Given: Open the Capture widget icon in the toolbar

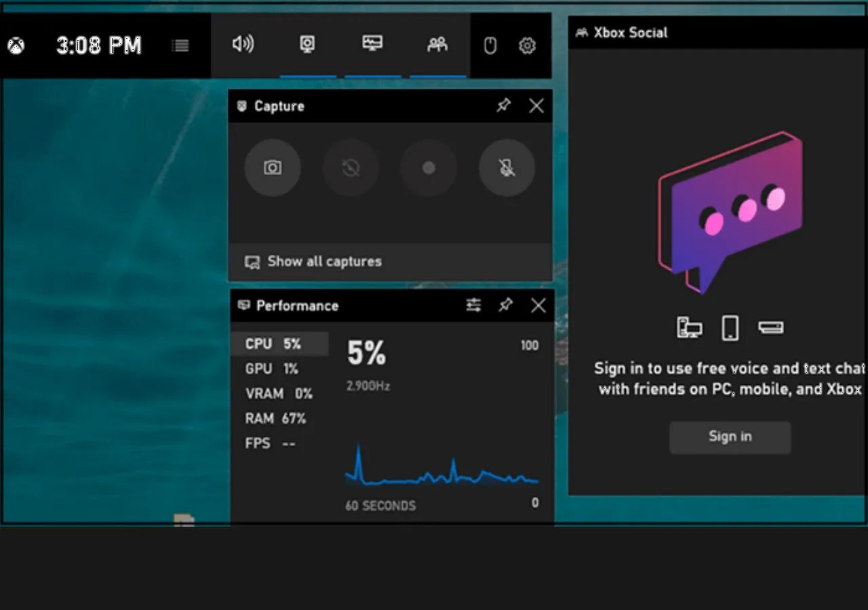Looking at the screenshot, I should click(308, 43).
